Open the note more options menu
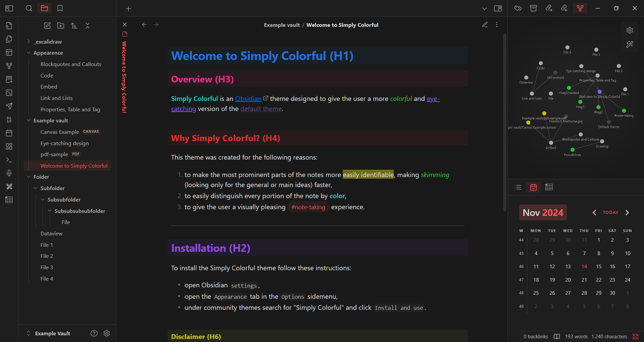The height and width of the screenshot is (342, 644). point(497,24)
